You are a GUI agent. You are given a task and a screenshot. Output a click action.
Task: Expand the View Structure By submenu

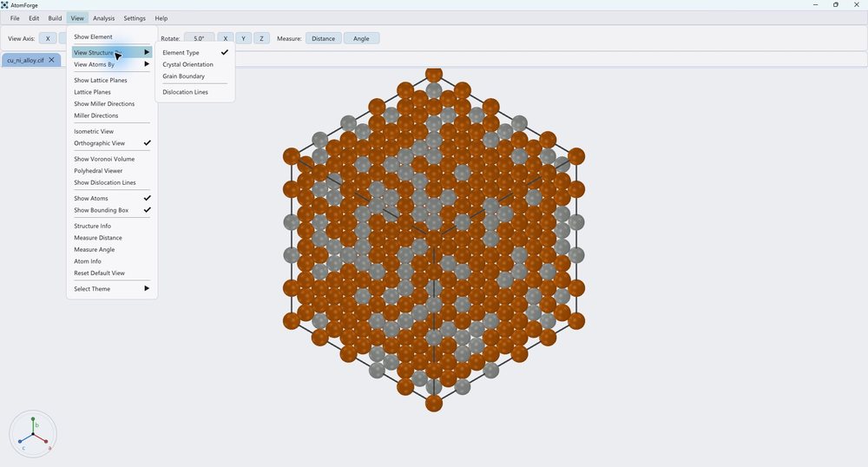coord(111,53)
